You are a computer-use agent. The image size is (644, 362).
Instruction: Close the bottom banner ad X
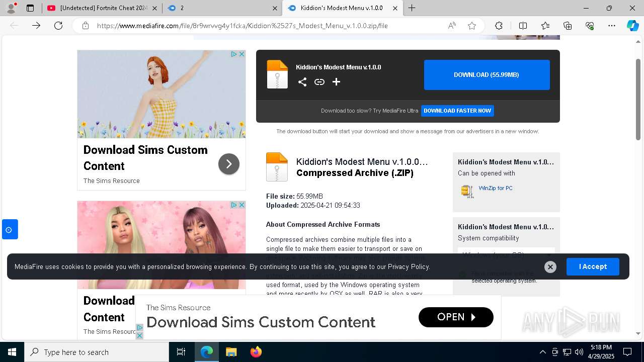pyautogui.click(x=140, y=335)
